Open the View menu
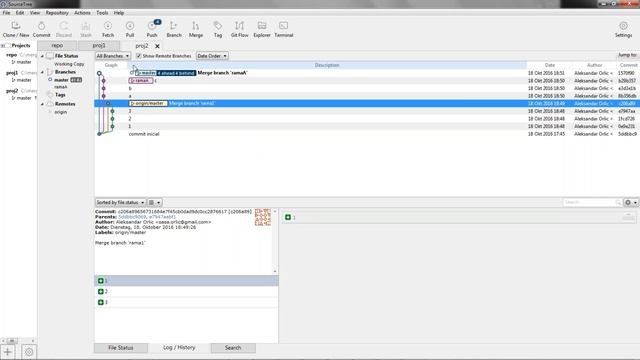Screen dimensions: 640x360 [35, 13]
